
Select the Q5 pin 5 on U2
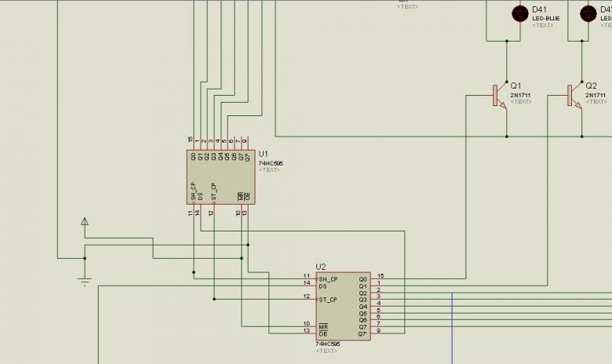click(x=377, y=312)
